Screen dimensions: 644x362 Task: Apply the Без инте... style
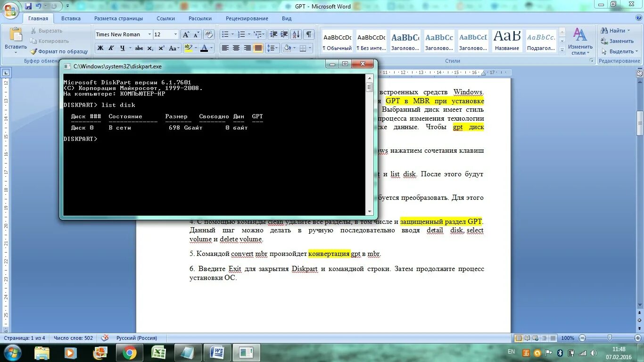pyautogui.click(x=371, y=41)
